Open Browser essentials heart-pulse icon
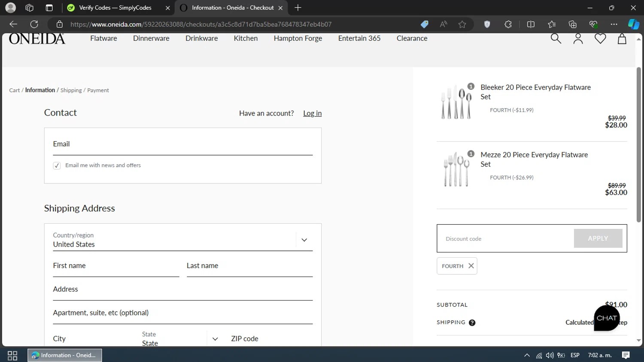Screen dimensions: 644x362 click(x=593, y=24)
